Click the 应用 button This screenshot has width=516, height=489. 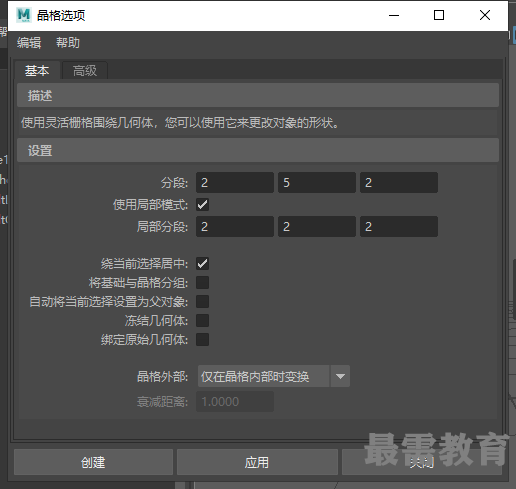(x=257, y=462)
